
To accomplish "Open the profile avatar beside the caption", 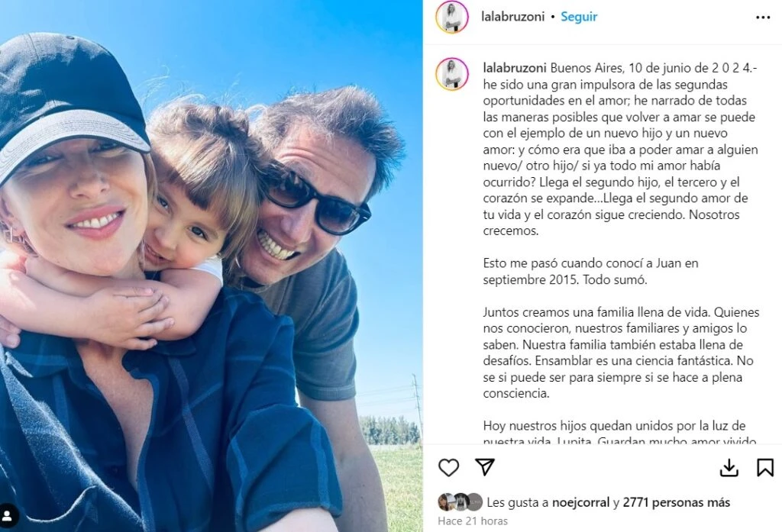I will click(x=452, y=74).
